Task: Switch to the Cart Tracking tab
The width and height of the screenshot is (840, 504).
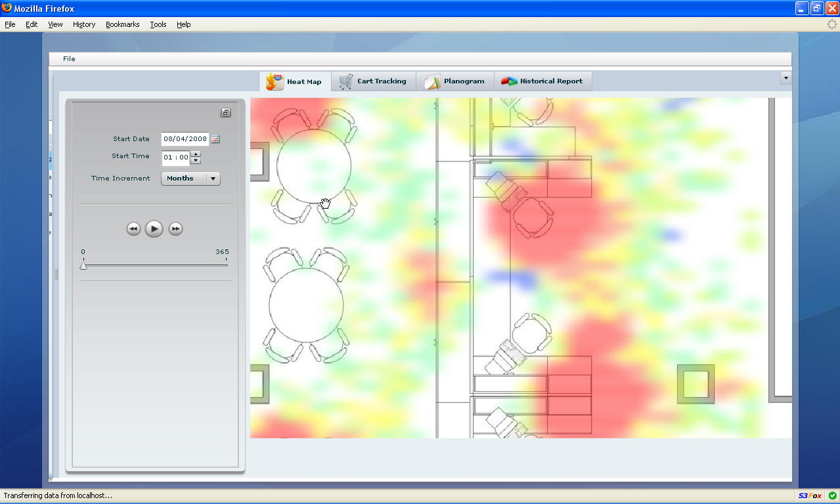Action: coord(373,81)
